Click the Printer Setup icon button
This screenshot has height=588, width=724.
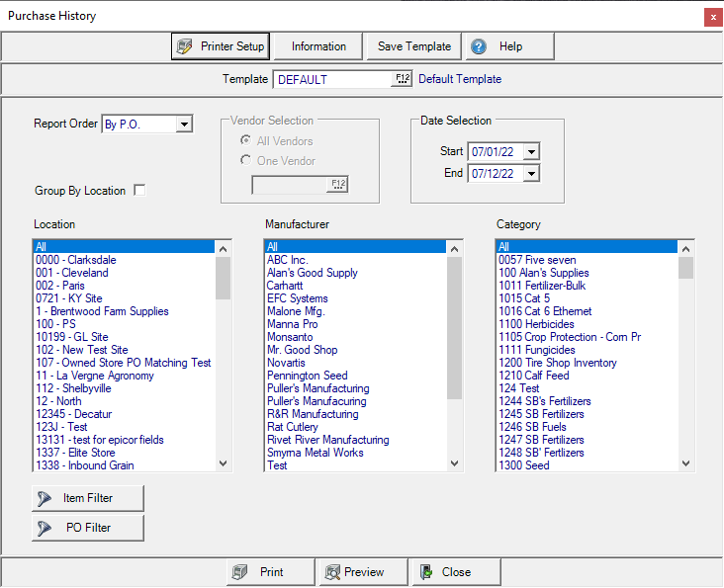[x=184, y=46]
